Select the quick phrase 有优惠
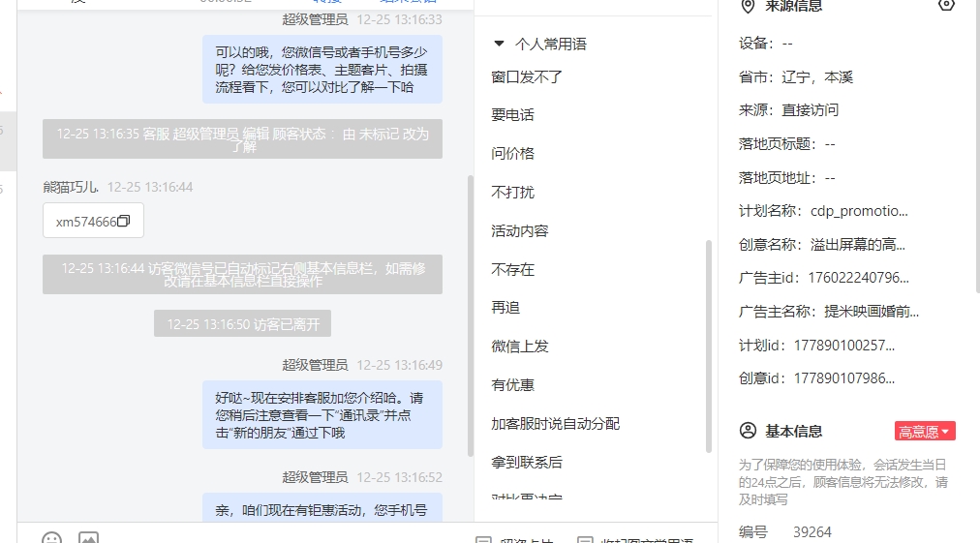The height and width of the screenshot is (543, 980). click(512, 385)
